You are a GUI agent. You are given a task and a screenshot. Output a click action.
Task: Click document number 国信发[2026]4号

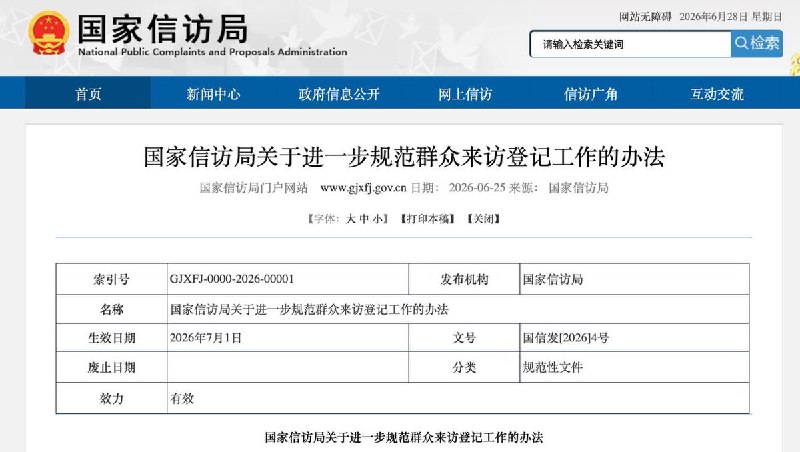(x=566, y=338)
